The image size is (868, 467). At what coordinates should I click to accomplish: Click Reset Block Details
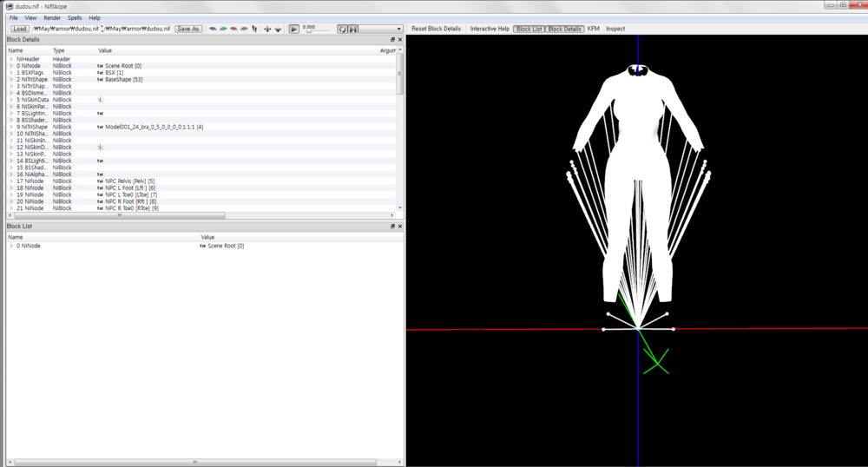point(437,29)
